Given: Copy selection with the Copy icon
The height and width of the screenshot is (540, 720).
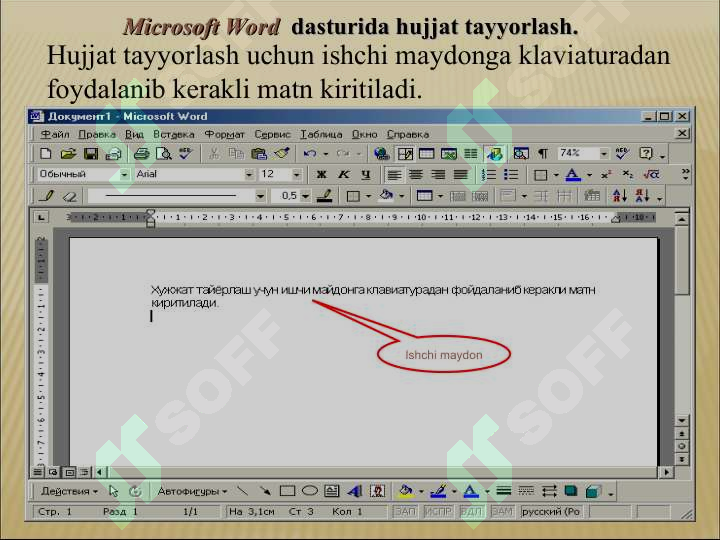Looking at the screenshot, I should [236, 154].
